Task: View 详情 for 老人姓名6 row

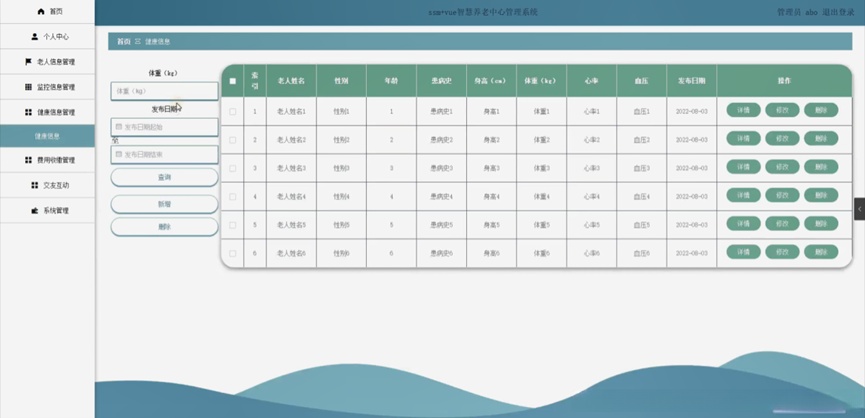Action: [743, 252]
